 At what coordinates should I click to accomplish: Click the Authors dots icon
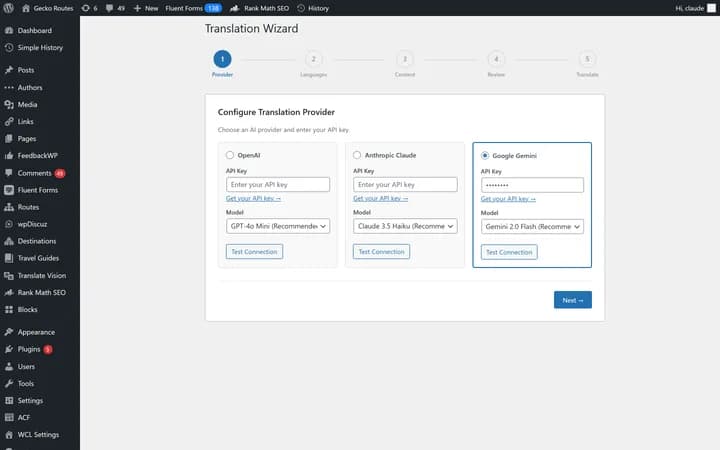tap(9, 87)
